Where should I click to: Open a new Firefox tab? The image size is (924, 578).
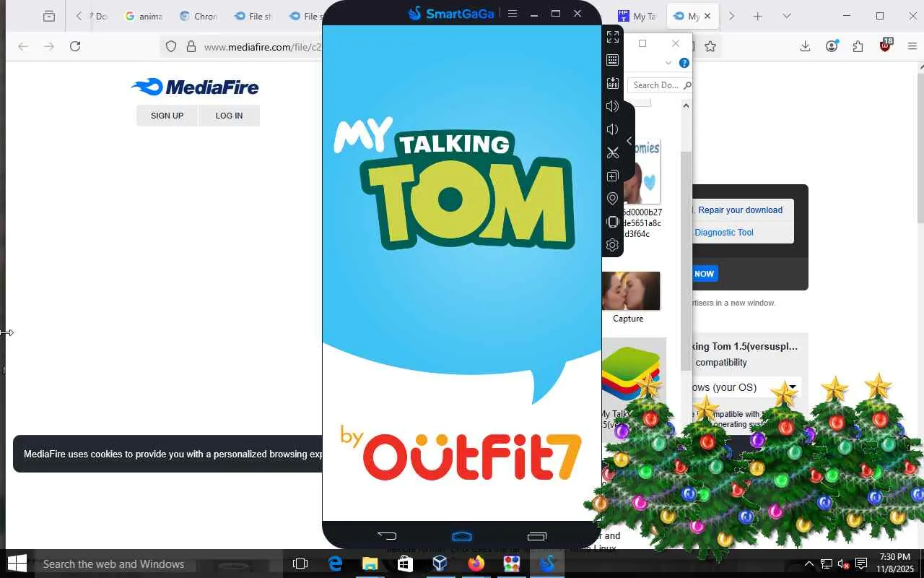tap(757, 16)
